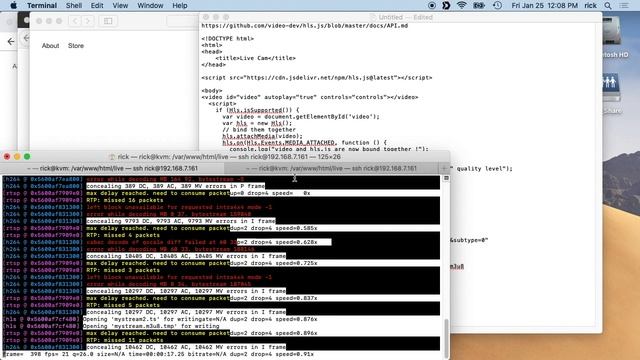Open the Help menu
640x360 pixels.
[x=180, y=5]
